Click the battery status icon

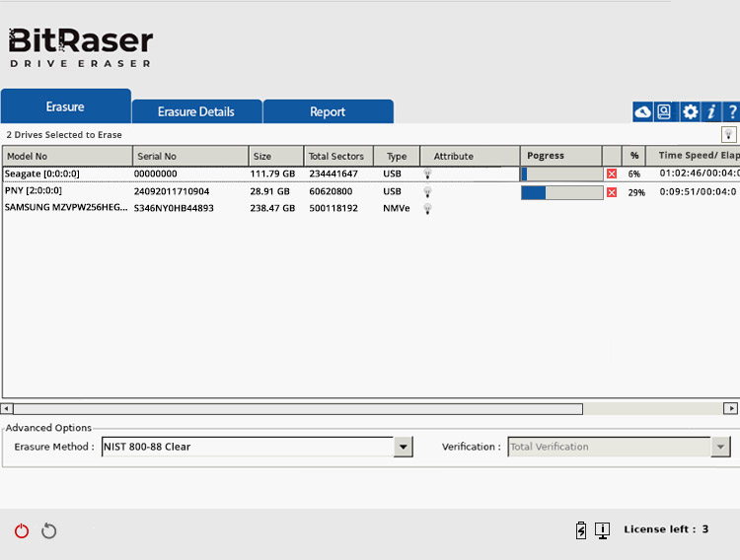pyautogui.click(x=581, y=530)
